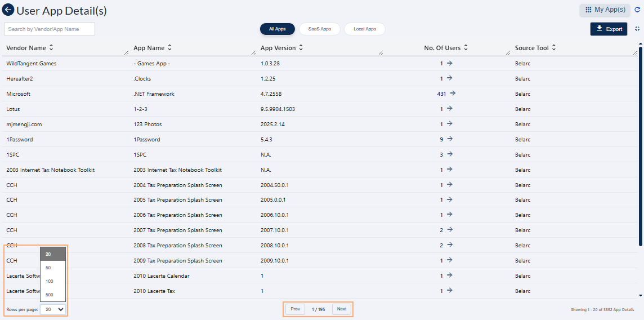This screenshot has width=644, height=320.
Task: Select the All Apps filter tab
Action: click(x=278, y=29)
